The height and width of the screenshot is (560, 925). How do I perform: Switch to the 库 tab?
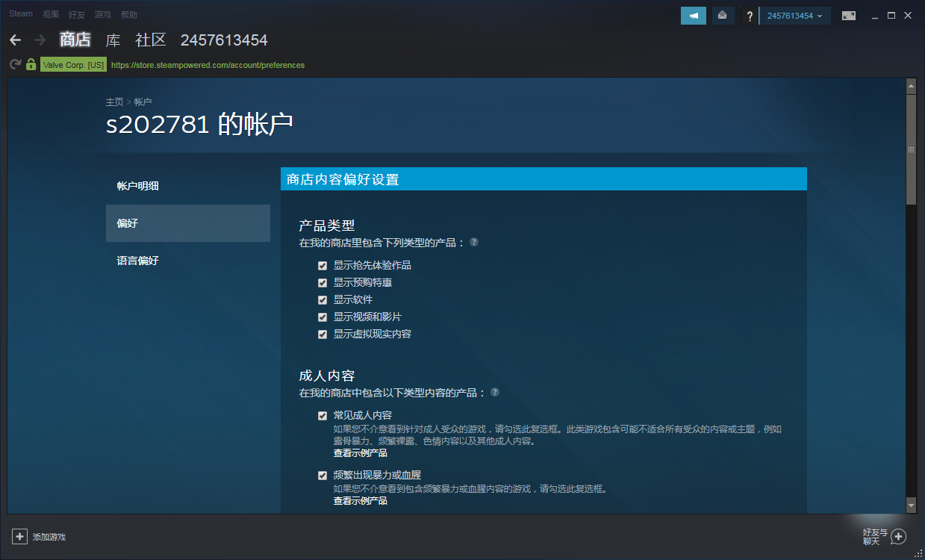tap(113, 40)
